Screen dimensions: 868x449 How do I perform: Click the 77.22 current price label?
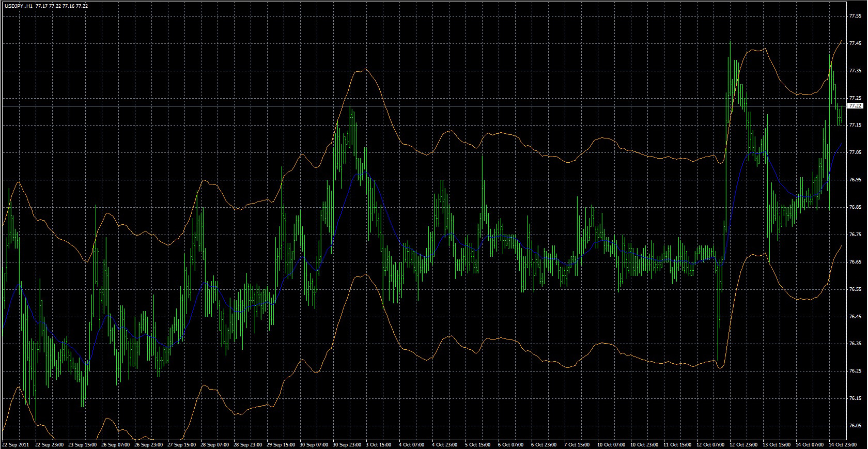(x=855, y=106)
